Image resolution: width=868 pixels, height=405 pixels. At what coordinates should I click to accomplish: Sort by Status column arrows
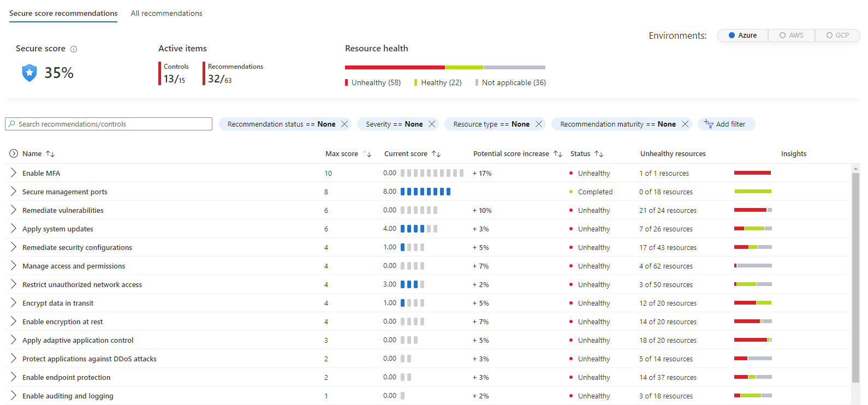click(599, 154)
